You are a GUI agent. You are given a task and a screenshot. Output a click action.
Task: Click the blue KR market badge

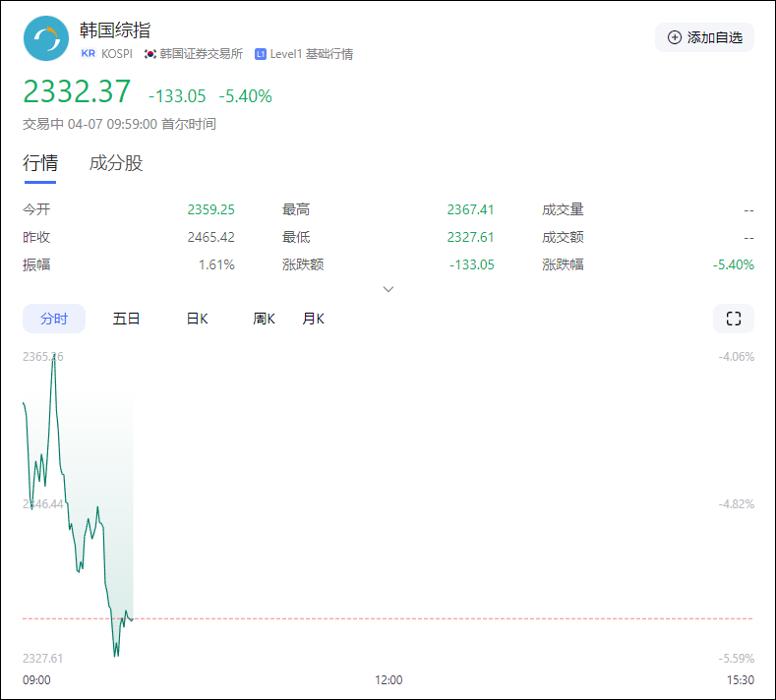[89, 54]
